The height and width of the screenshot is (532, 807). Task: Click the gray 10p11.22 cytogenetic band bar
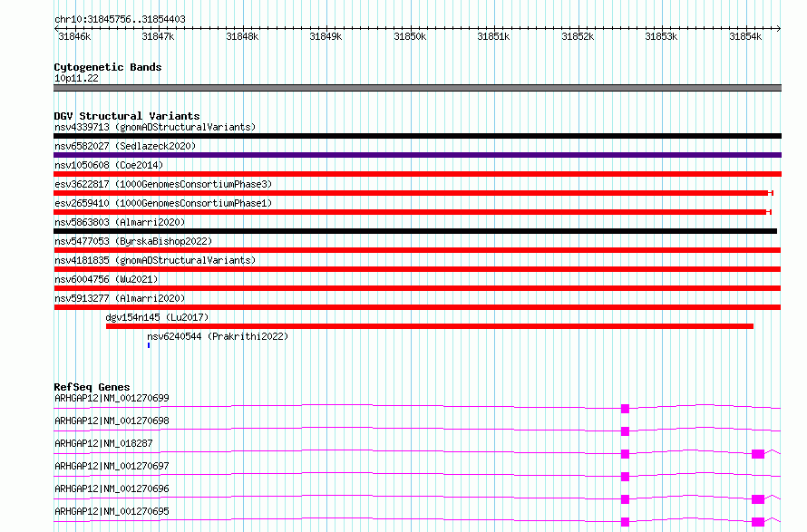[417, 88]
